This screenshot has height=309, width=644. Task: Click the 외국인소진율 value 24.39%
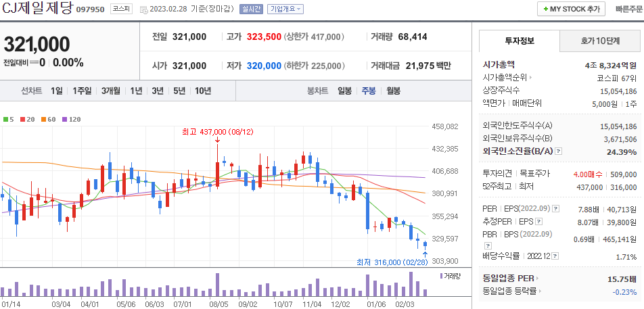pos(622,152)
